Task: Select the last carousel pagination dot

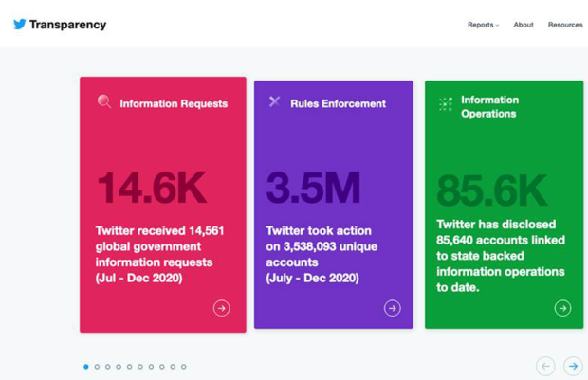Action: coord(184,367)
